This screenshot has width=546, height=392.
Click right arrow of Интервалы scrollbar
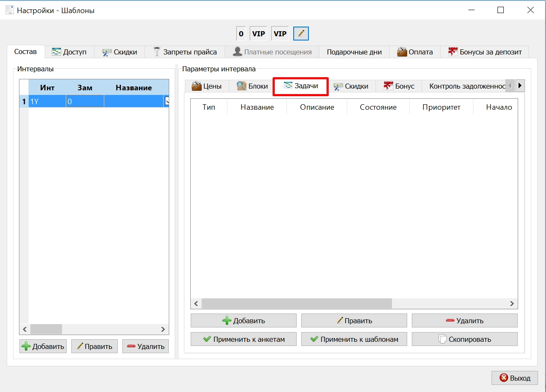click(163, 329)
